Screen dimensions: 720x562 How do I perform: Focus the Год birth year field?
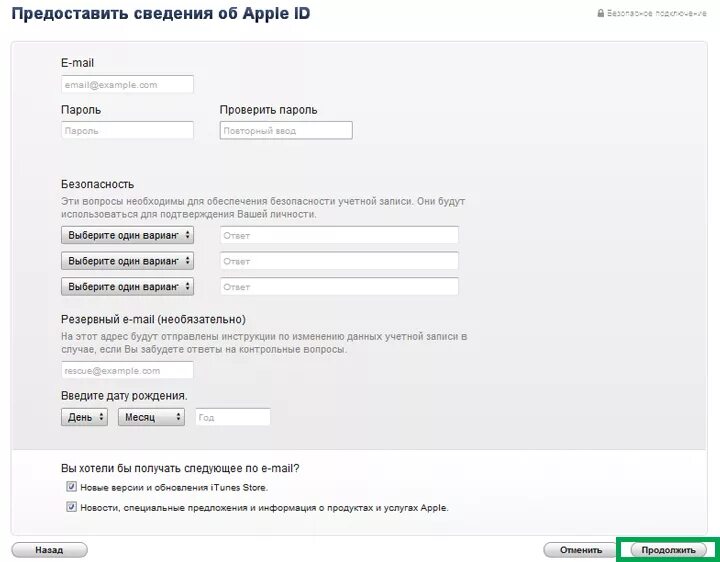point(233,417)
